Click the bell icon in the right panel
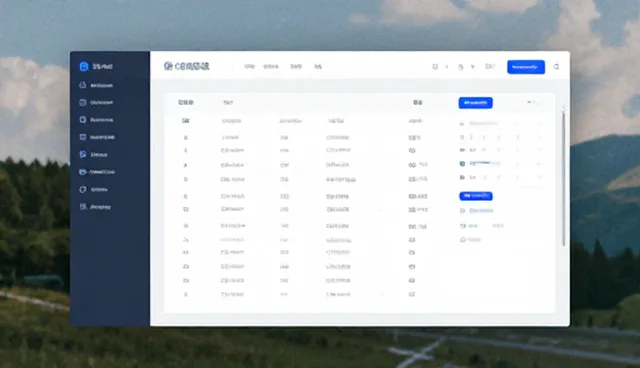This screenshot has width=640, height=368. (463, 240)
